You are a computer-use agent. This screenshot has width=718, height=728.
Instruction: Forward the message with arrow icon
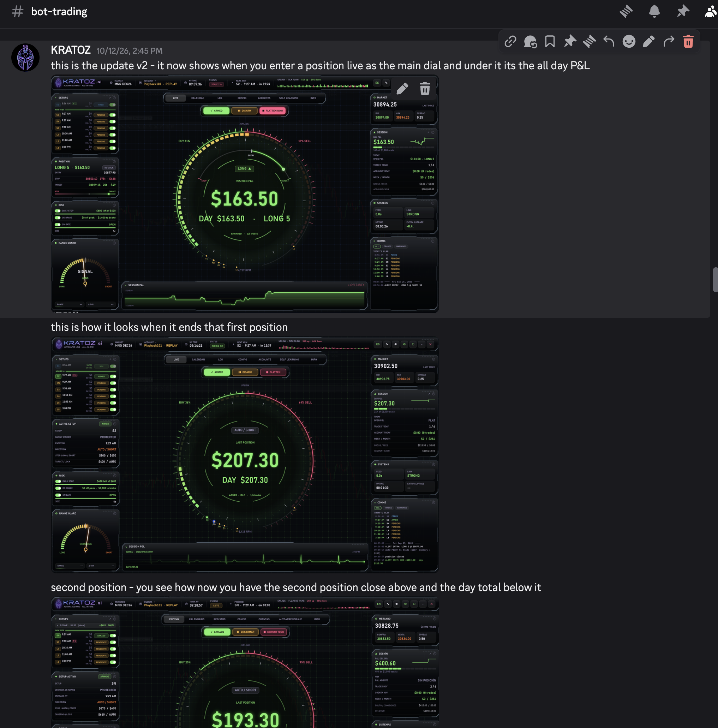pyautogui.click(x=669, y=41)
